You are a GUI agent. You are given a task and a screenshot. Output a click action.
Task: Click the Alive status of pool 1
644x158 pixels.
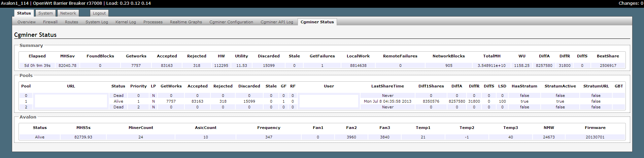pyautogui.click(x=118, y=101)
